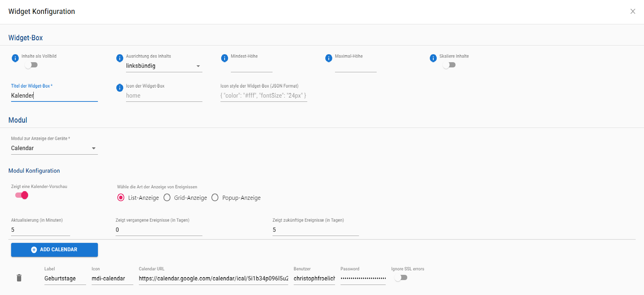Click the Calendar URL input field

[x=213, y=278]
